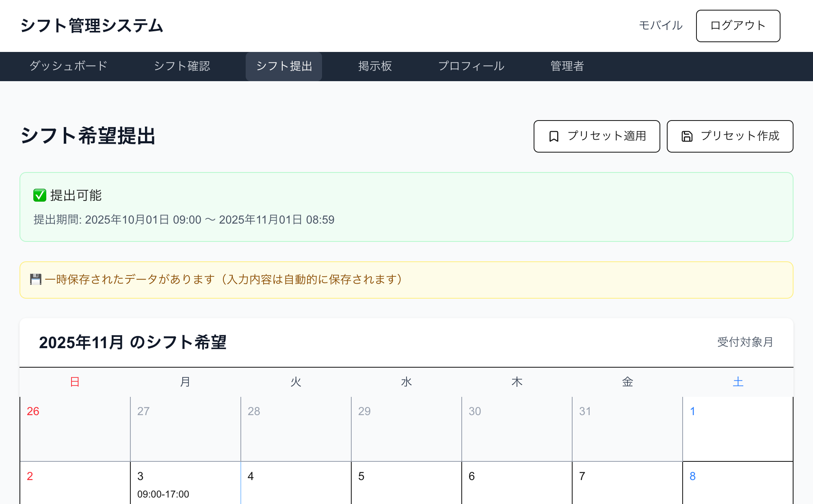Viewport: 813px width, 504px height.
Task: Go to the 掲示板 tab
Action: pyautogui.click(x=375, y=66)
